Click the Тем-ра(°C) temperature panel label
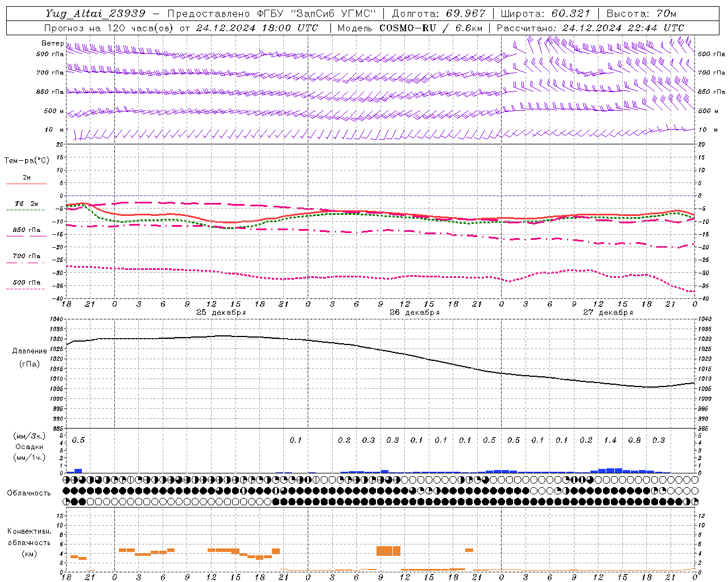728x582 pixels. (27, 161)
